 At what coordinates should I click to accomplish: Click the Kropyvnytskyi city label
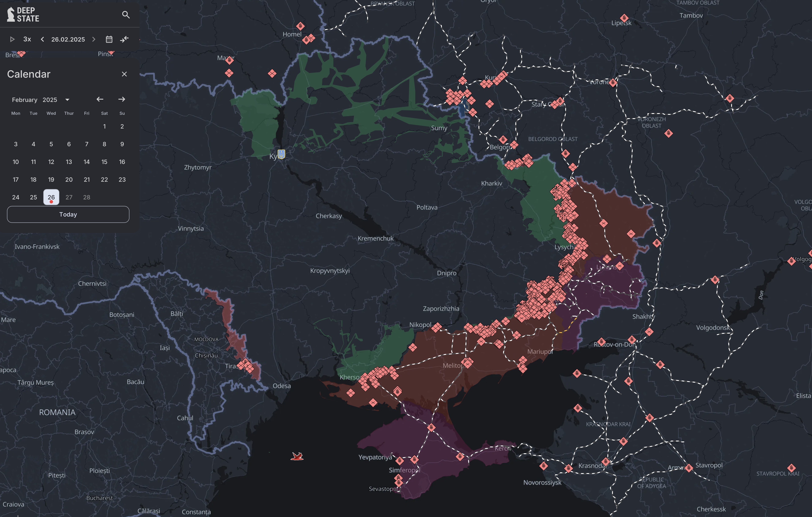pyautogui.click(x=330, y=271)
